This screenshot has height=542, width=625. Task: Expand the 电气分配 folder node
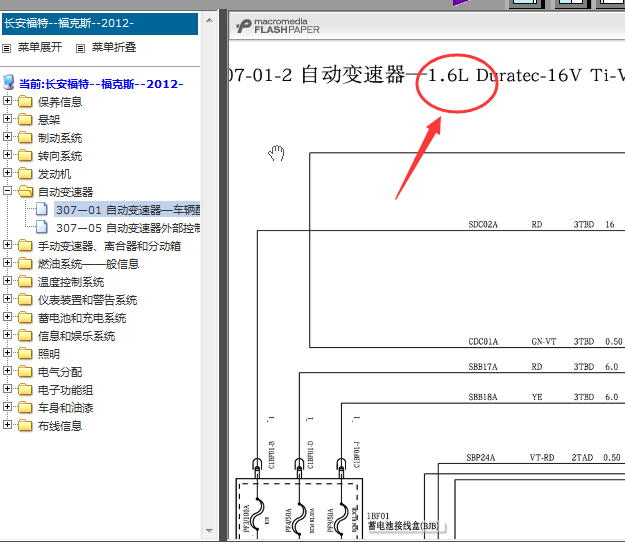point(7,370)
